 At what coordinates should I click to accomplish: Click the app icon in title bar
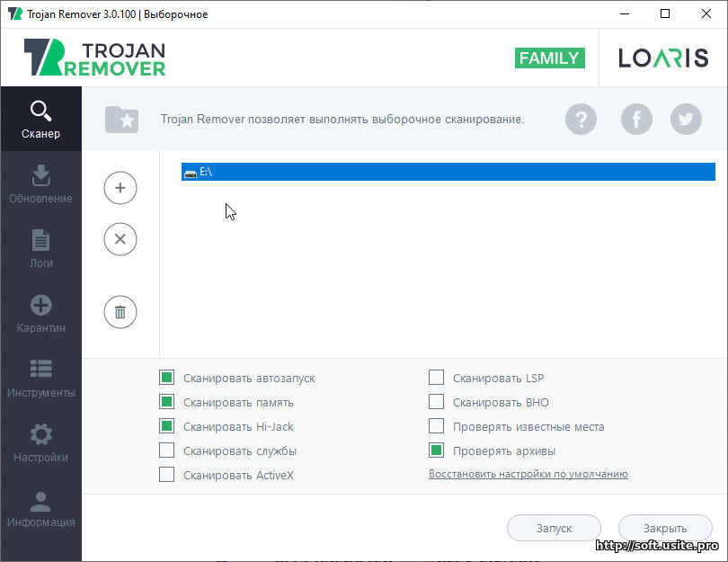pyautogui.click(x=15, y=13)
